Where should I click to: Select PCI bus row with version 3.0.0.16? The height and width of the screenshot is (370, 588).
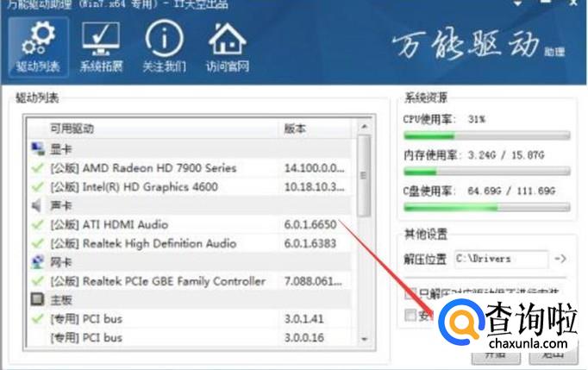(191, 338)
